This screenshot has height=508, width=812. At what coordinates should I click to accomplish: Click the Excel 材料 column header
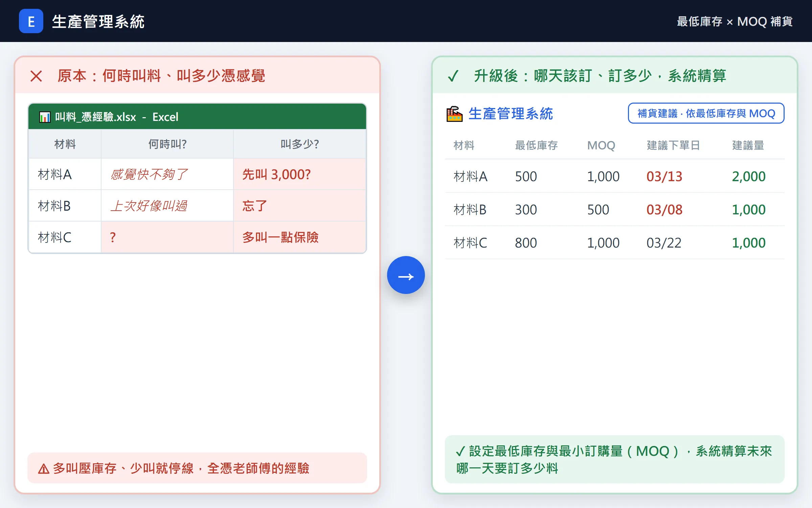click(x=65, y=144)
